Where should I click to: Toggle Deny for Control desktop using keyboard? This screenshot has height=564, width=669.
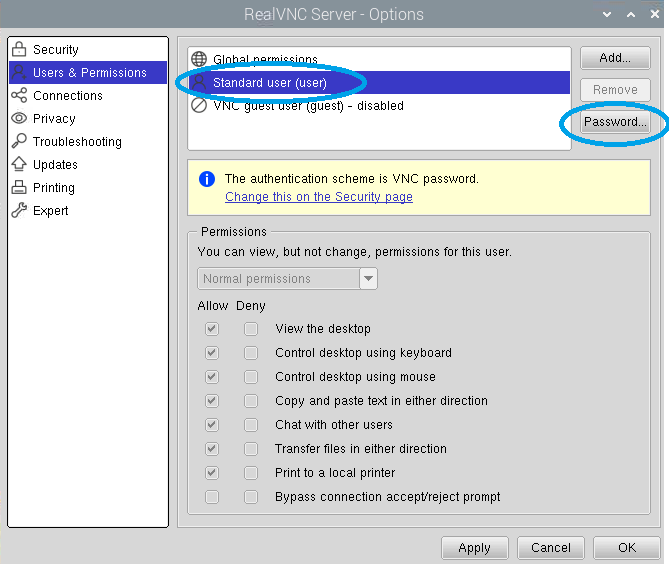pyautogui.click(x=251, y=353)
